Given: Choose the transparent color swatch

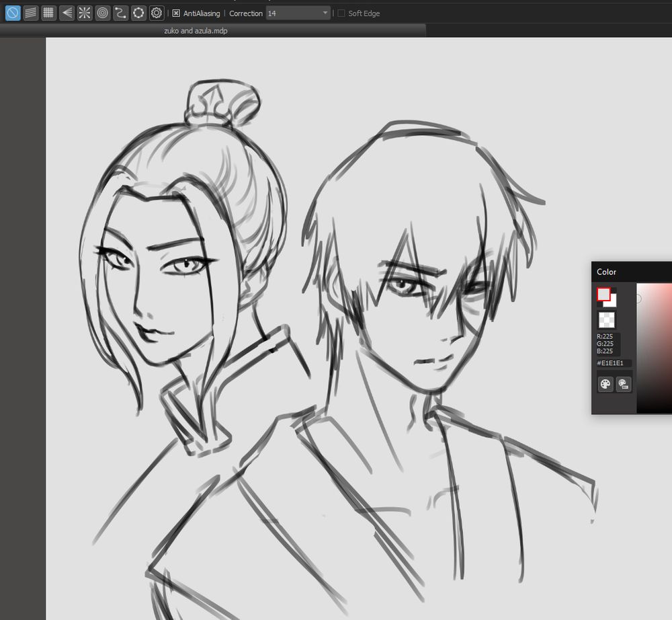Looking at the screenshot, I should 606,320.
